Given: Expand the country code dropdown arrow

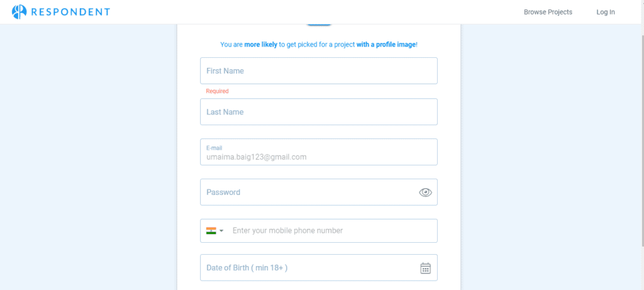Looking at the screenshot, I should 221,231.
